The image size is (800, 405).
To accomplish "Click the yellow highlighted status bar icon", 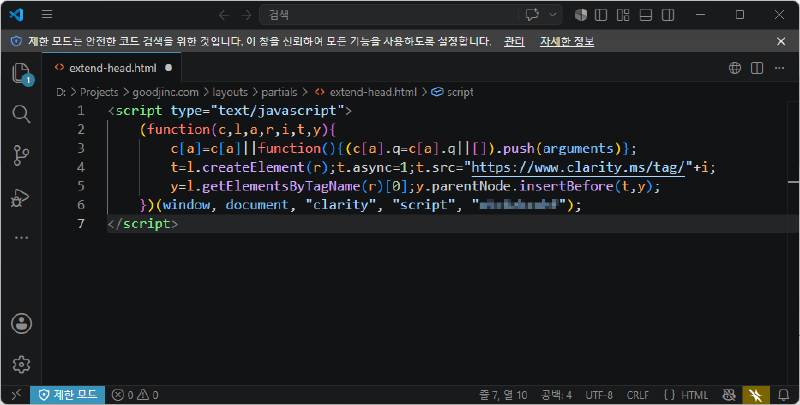I will pos(756,395).
